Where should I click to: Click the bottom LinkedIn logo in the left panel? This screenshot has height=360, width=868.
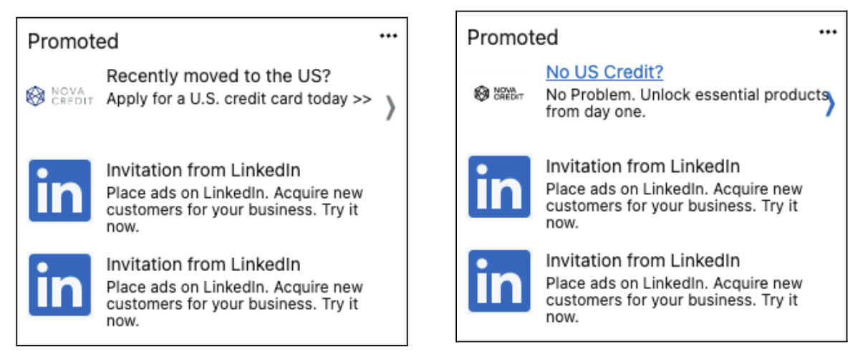[60, 285]
